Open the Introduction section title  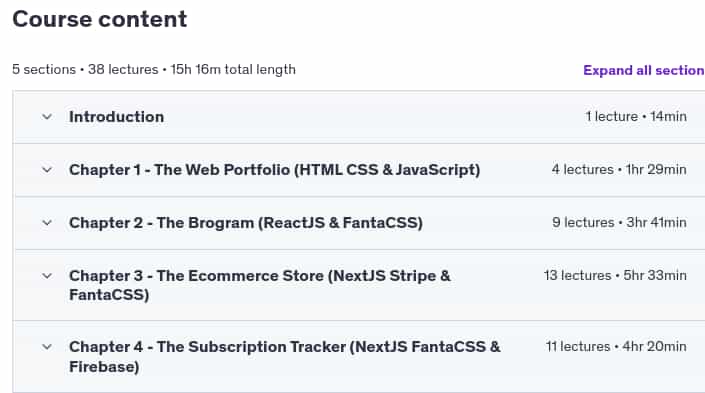point(116,117)
